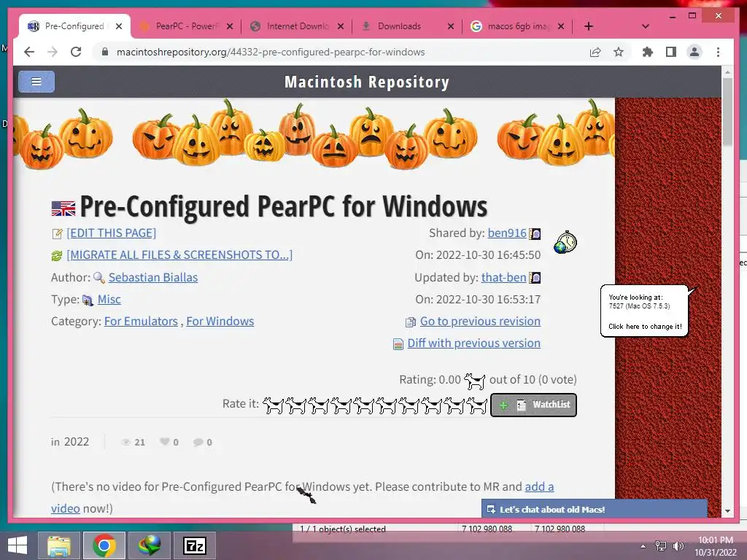Viewport: 747px width, 560px height.
Task: Click the Macintosh Repository site title
Action: click(367, 82)
